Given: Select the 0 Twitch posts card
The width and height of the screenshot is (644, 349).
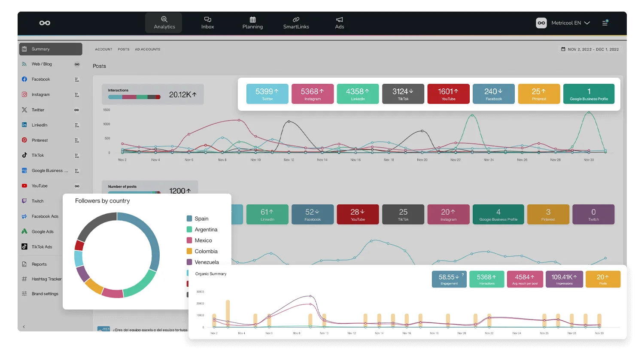Looking at the screenshot, I should (593, 215).
